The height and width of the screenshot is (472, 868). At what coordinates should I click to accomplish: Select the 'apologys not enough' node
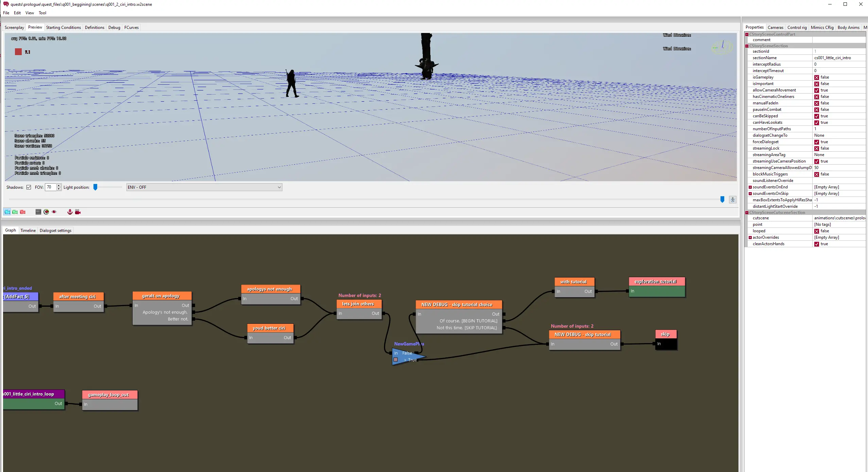pos(271,294)
